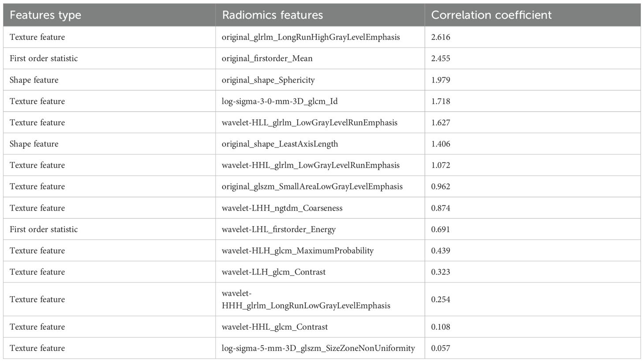
Task: Click the wavelet-HHL_glcm_Contrast cell
Action: (274, 327)
